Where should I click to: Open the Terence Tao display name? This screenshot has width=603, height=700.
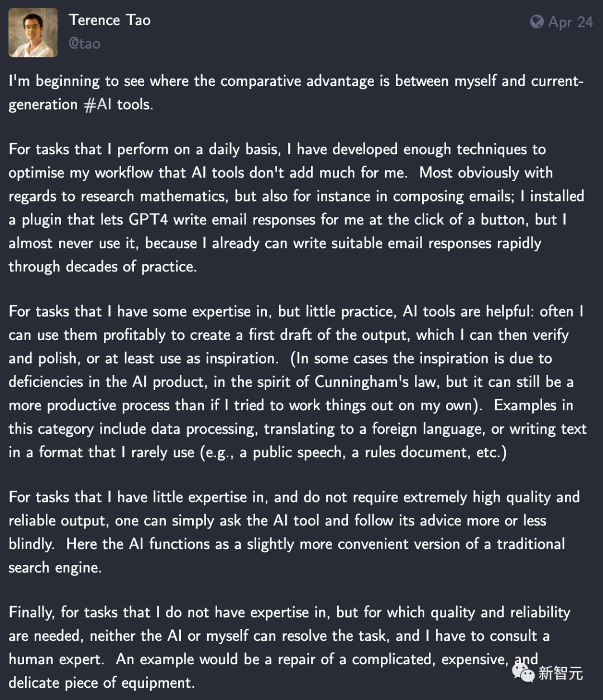click(x=109, y=20)
